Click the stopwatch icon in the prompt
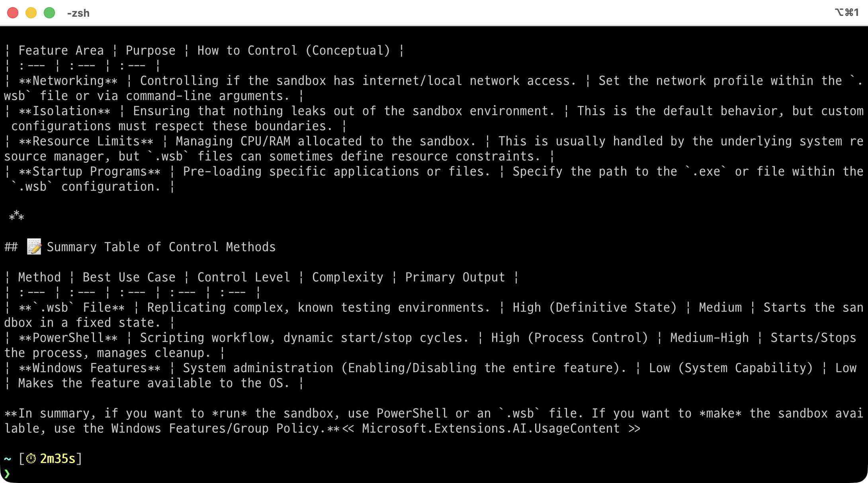Image resolution: width=868 pixels, height=483 pixels. (x=31, y=459)
